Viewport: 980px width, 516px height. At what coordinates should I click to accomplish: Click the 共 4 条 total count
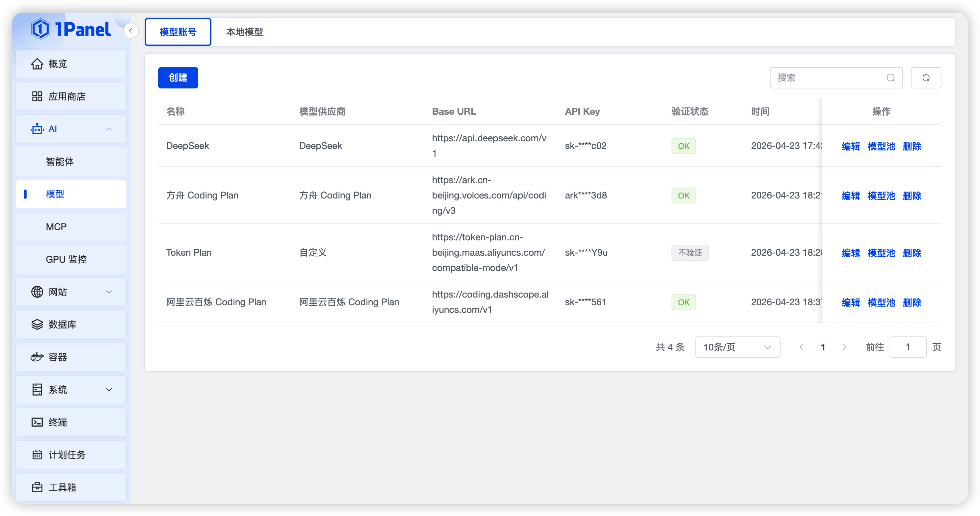point(670,347)
